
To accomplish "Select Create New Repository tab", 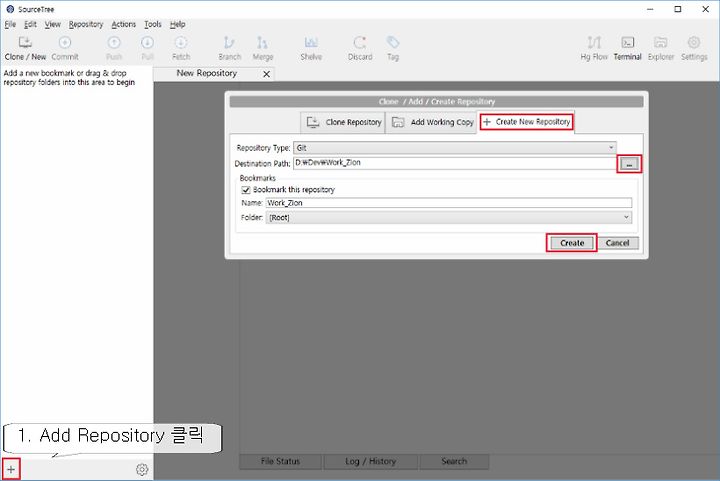I will (x=527, y=122).
